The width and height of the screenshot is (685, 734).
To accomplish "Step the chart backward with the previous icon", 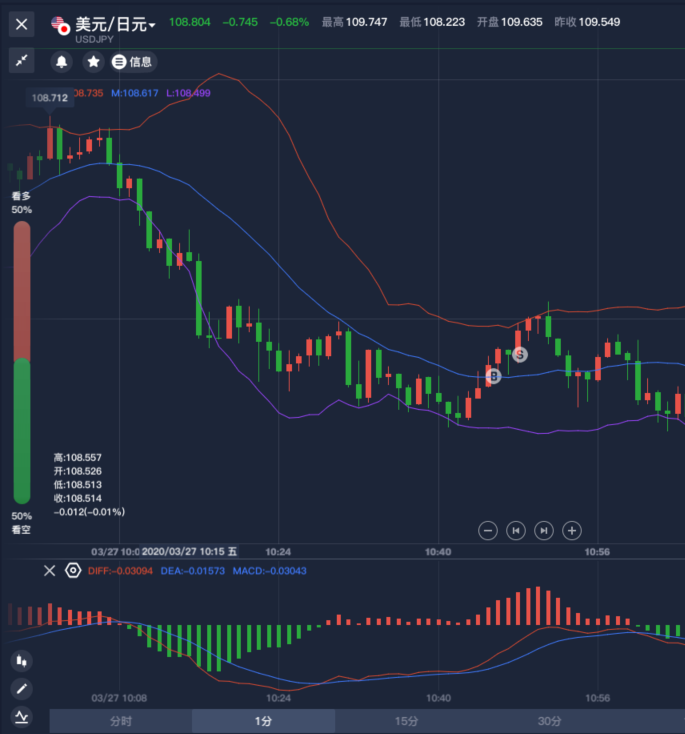I will tap(516, 530).
